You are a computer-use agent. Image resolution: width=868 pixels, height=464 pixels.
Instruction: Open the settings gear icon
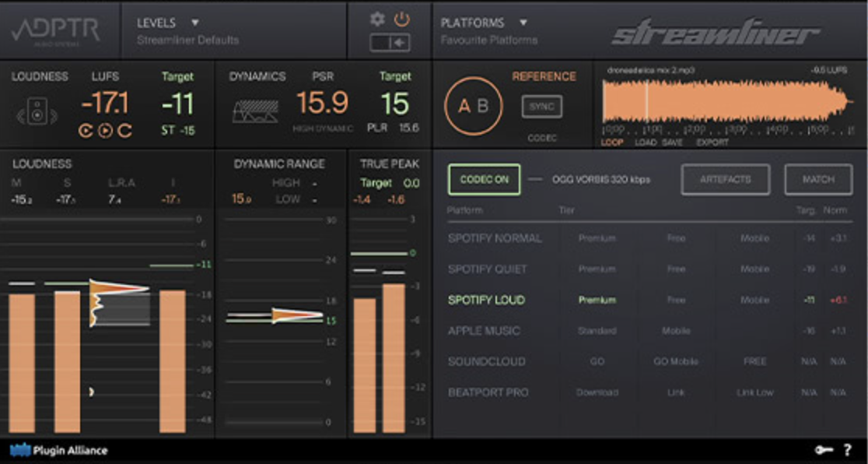377,19
